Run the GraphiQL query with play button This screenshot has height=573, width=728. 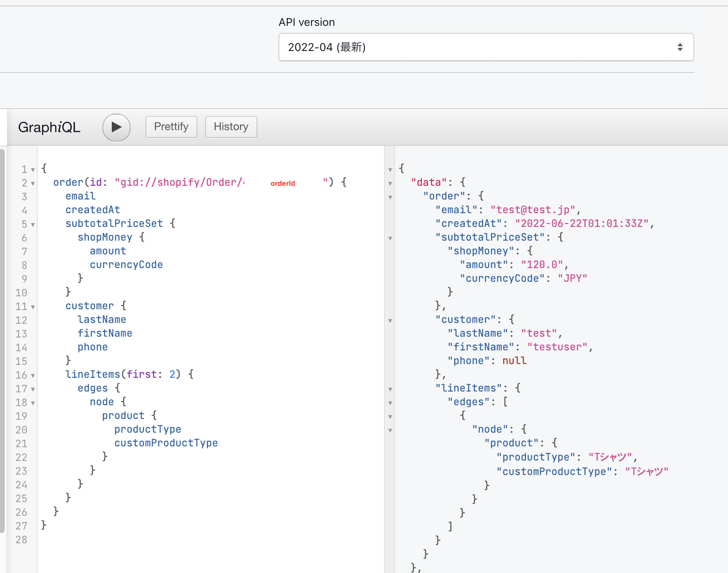[116, 127]
